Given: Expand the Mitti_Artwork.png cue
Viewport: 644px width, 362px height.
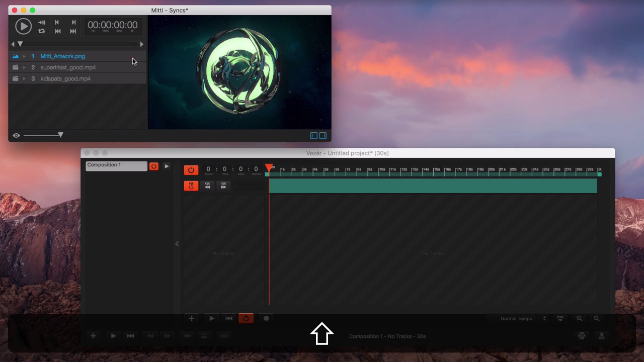Looking at the screenshot, I should pyautogui.click(x=24, y=56).
